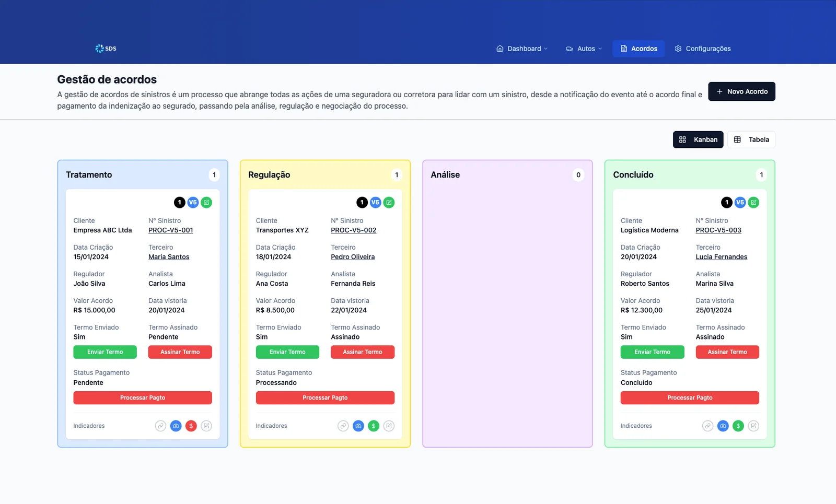The image size is (836, 504).
Task: Open claim link PROC-V5-002
Action: [x=353, y=230]
